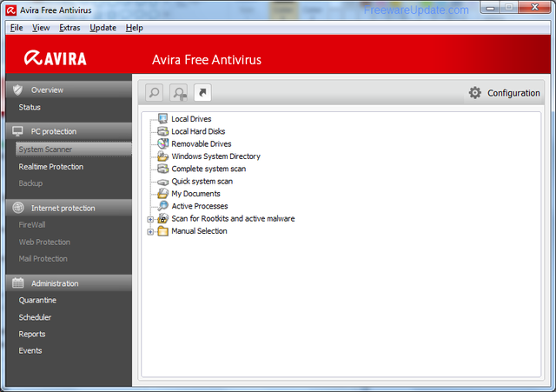
Task: Expand the Manual Selection tree node
Action: (x=150, y=232)
